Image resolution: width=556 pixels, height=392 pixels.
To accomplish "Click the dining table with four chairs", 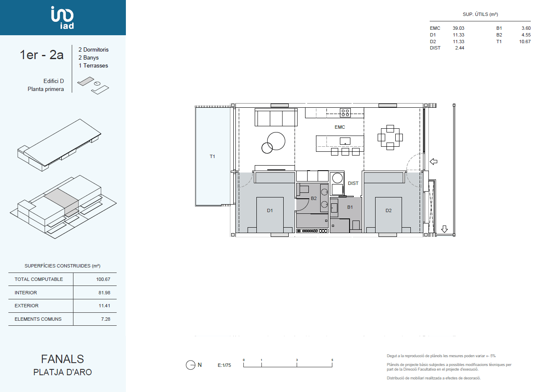I will click(390, 137).
